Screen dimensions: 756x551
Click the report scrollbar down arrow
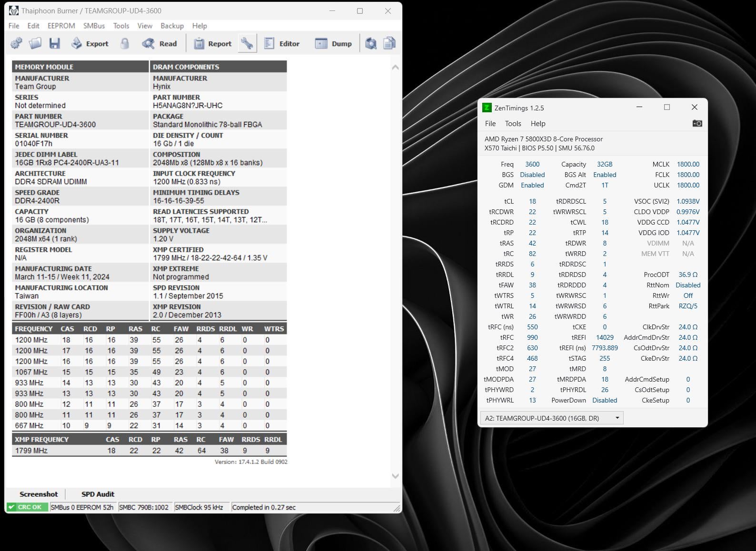395,476
